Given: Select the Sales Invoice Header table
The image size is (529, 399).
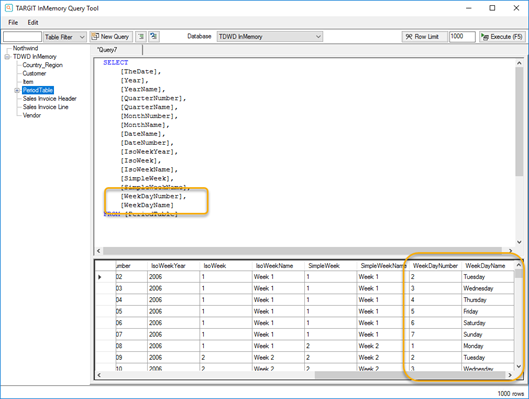Looking at the screenshot, I should coord(50,98).
